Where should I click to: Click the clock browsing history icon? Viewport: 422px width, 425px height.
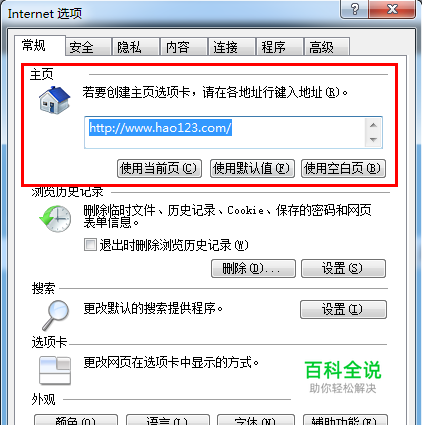pos(55,218)
